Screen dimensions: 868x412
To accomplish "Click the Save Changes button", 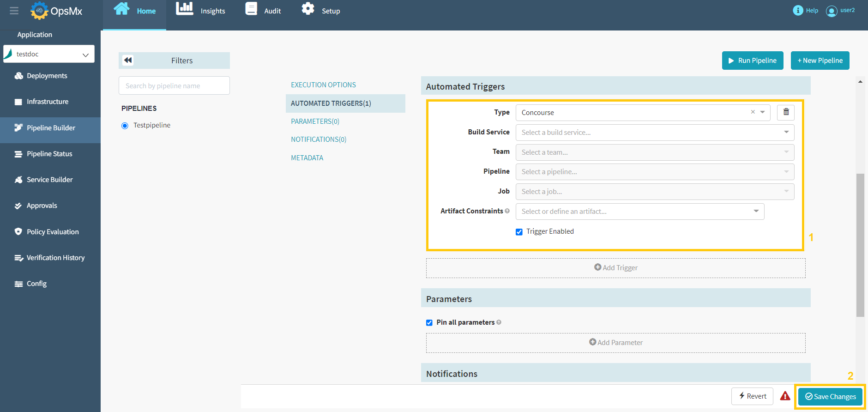I will tap(830, 397).
